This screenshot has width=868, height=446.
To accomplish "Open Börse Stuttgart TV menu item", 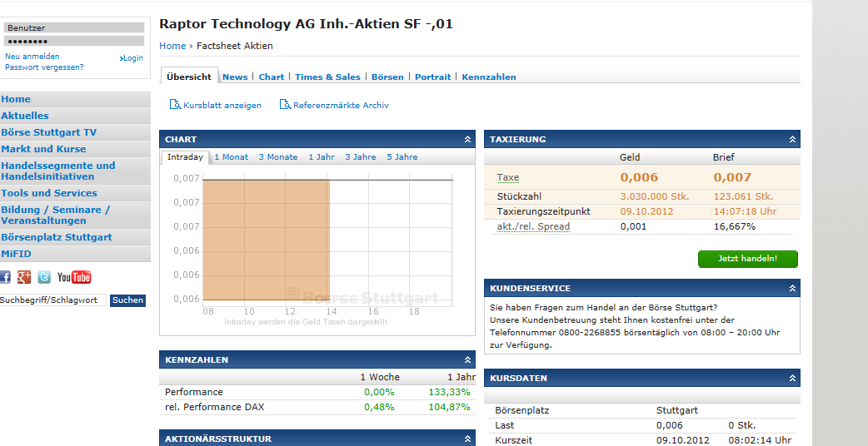I will pyautogui.click(x=75, y=132).
